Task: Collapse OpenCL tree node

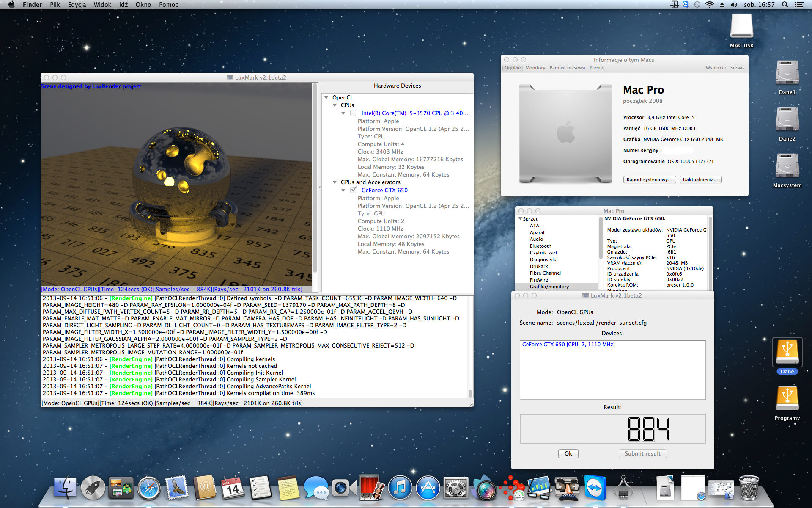Action: tap(326, 98)
